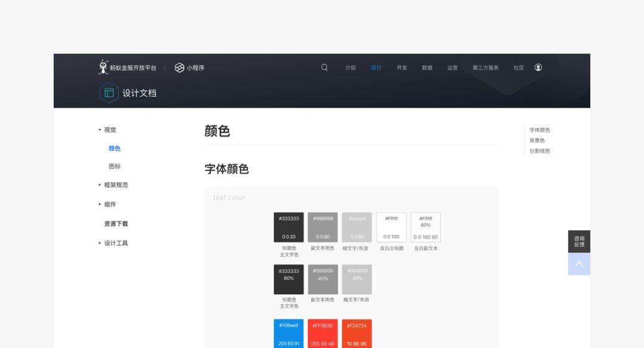Screen dimensions: 644x348
Task: Click the scroll-to-top arrow button
Action: pos(579,264)
